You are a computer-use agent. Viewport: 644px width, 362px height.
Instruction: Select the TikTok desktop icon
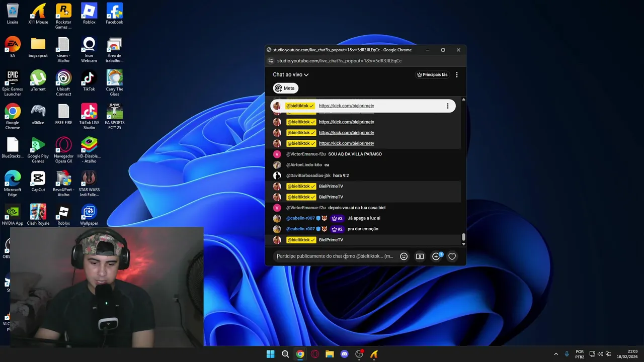89,81
